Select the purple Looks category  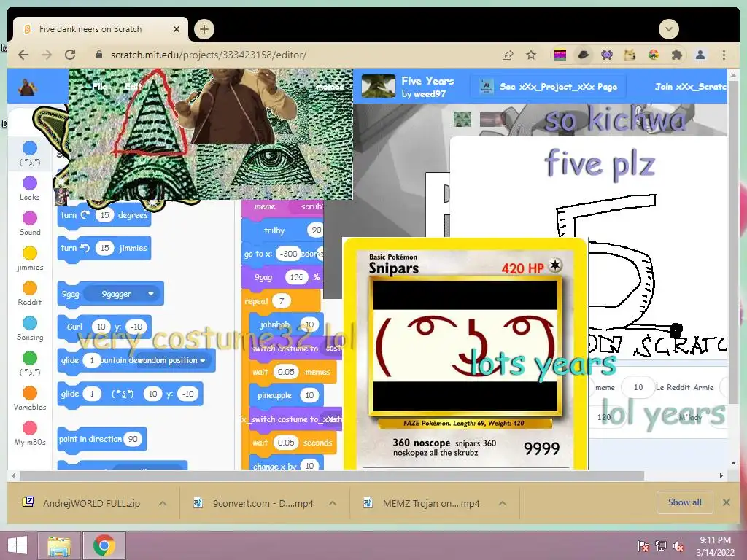click(x=29, y=188)
